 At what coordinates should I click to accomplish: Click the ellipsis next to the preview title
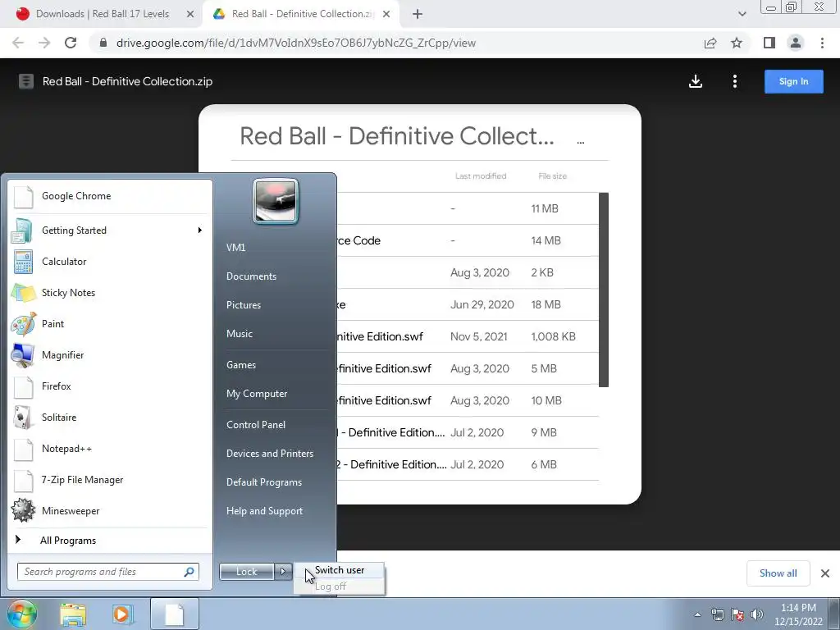(x=580, y=141)
